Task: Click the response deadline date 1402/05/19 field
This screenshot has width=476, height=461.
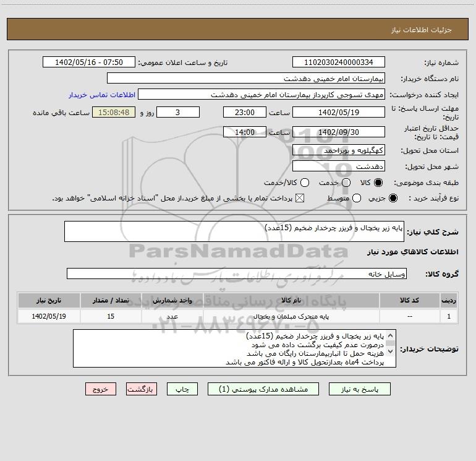Action: (x=339, y=112)
